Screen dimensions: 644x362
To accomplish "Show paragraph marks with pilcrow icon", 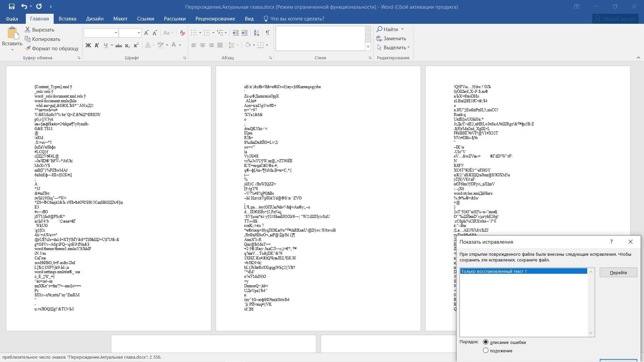I will [x=267, y=33].
